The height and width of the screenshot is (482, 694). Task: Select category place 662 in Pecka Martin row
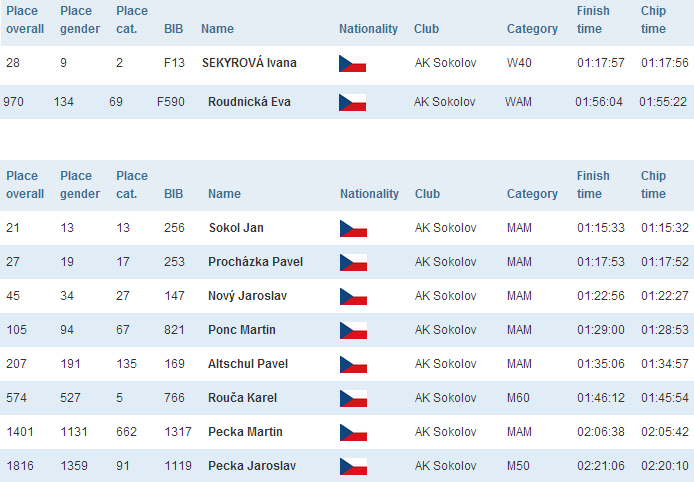[x=127, y=432]
